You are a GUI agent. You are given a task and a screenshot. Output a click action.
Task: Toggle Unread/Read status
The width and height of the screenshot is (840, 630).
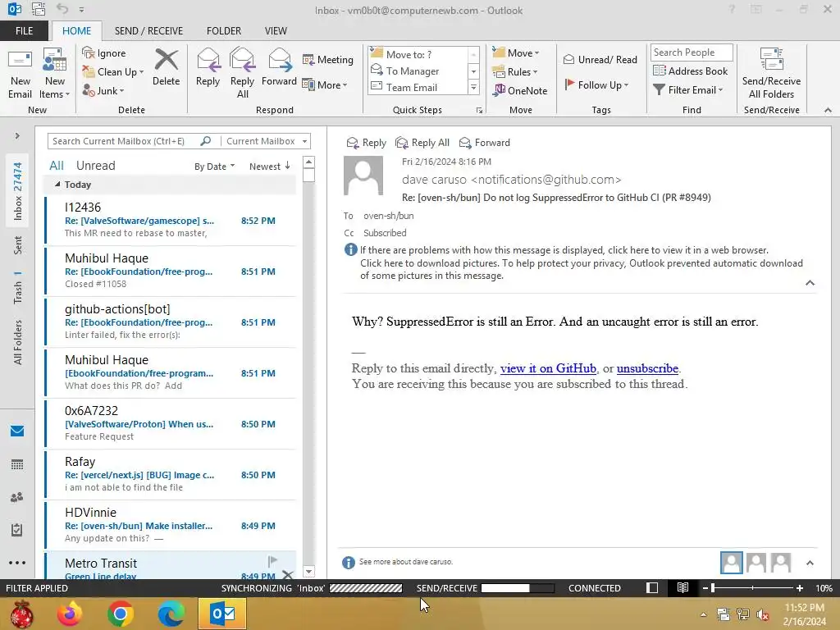[600, 59]
